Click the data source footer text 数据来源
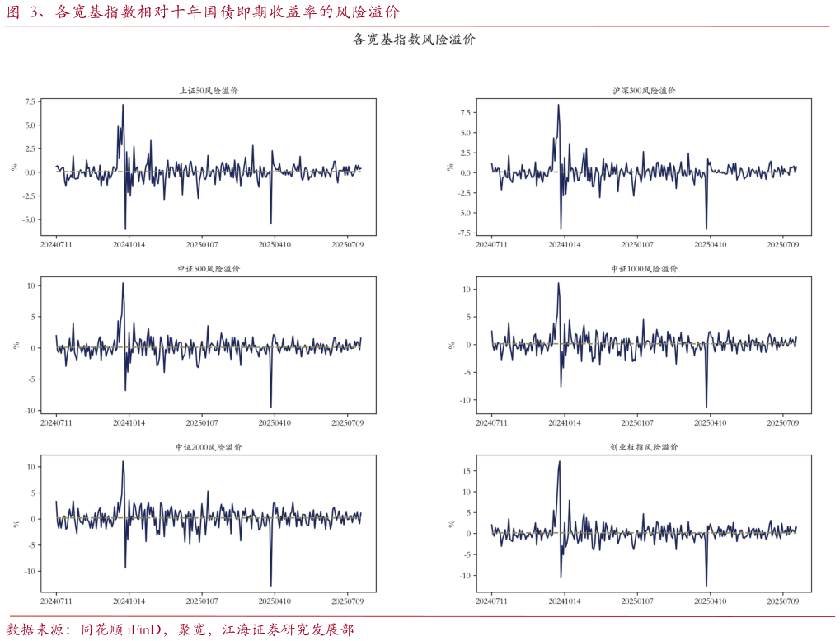Screen dimensions: 840x641 (181, 629)
